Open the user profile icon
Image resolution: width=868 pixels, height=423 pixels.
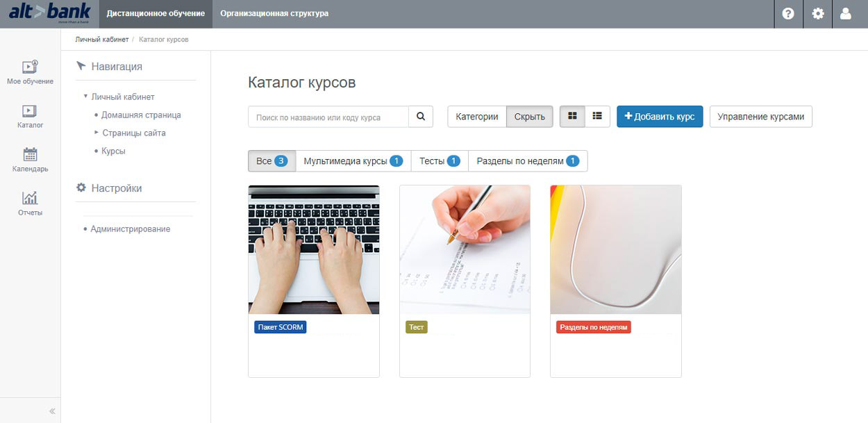[846, 14]
